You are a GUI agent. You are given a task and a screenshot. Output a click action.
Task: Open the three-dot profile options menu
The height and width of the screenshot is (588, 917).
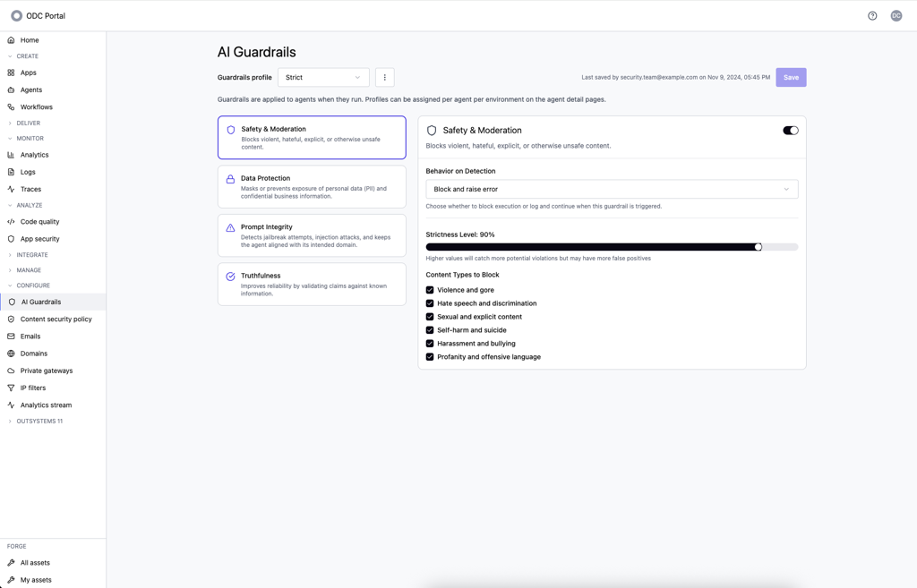384,77
